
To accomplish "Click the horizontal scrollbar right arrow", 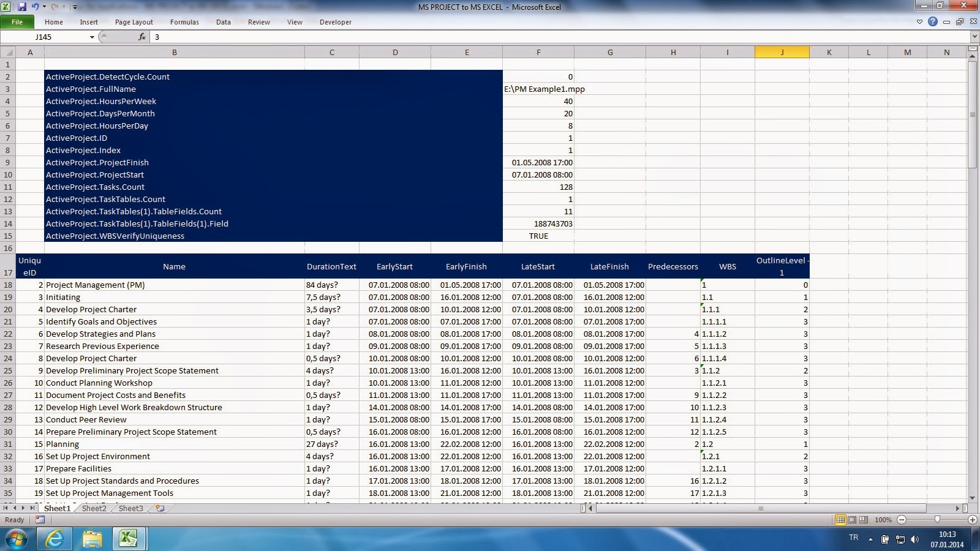I will (x=957, y=508).
